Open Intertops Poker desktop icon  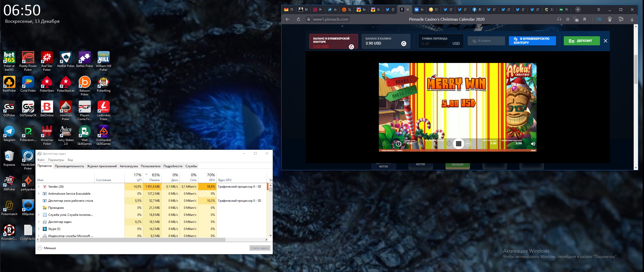pyautogui.click(x=66, y=111)
